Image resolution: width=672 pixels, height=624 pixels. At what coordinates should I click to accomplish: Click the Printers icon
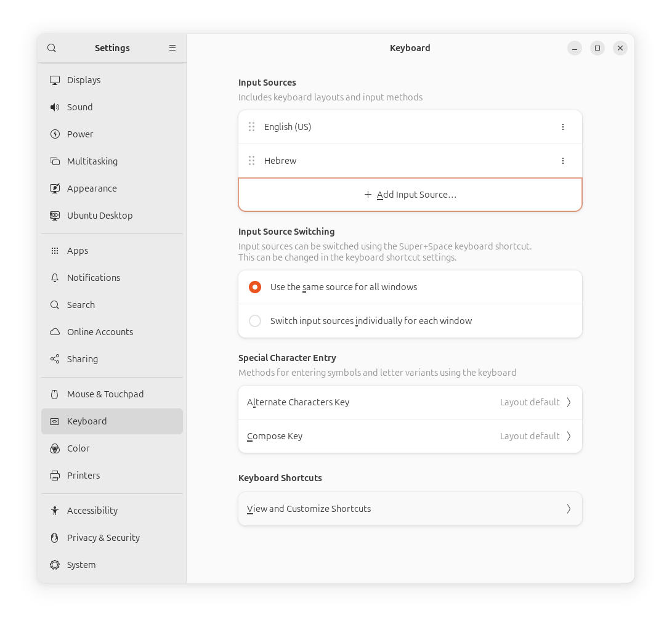point(55,476)
